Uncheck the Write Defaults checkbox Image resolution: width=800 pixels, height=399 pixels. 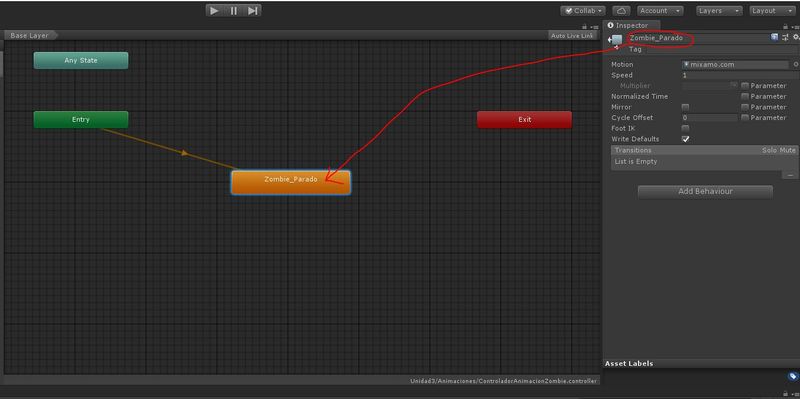tap(685, 139)
